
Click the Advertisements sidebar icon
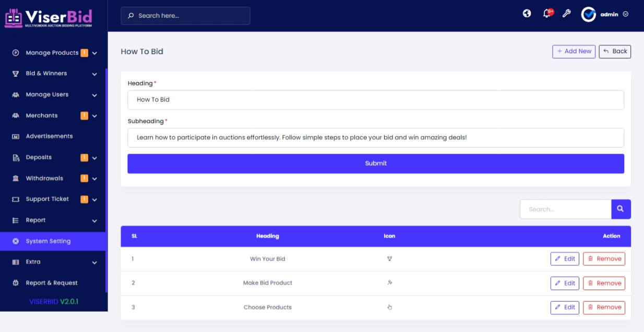coord(16,137)
